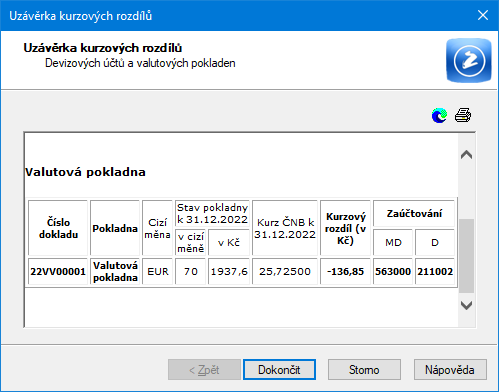Click the Pokladna column header
Image resolution: width=499 pixels, height=392 pixels.
click(x=115, y=228)
